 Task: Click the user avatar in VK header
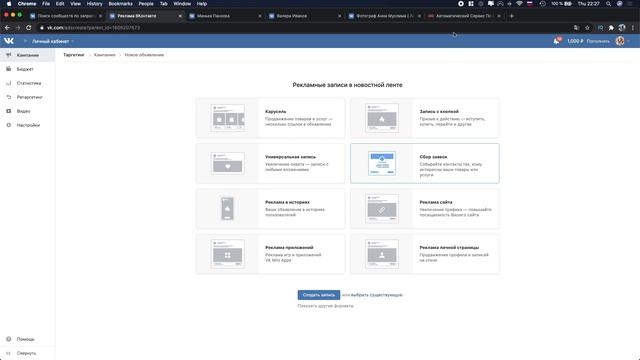[x=620, y=41]
